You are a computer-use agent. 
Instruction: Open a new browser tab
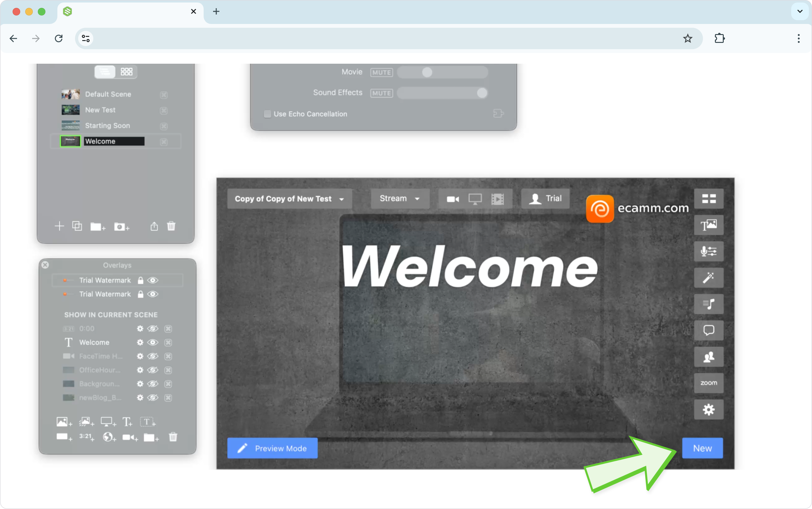pyautogui.click(x=216, y=11)
